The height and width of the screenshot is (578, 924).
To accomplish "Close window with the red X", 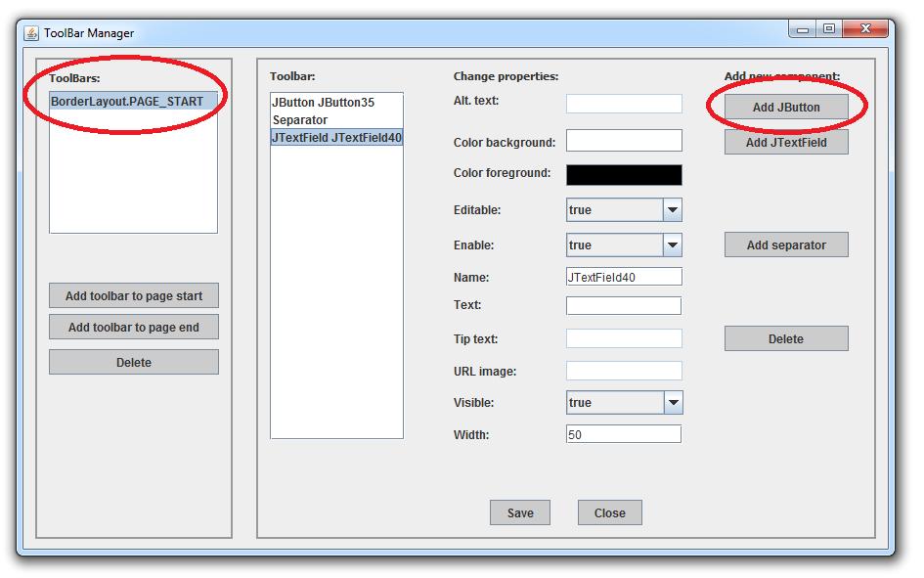I will tap(865, 29).
